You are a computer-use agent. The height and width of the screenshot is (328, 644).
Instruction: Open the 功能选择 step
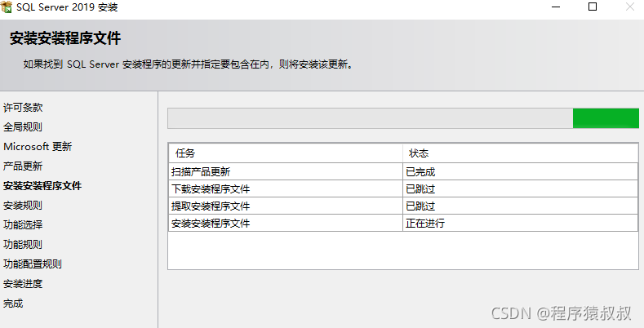pyautogui.click(x=23, y=225)
